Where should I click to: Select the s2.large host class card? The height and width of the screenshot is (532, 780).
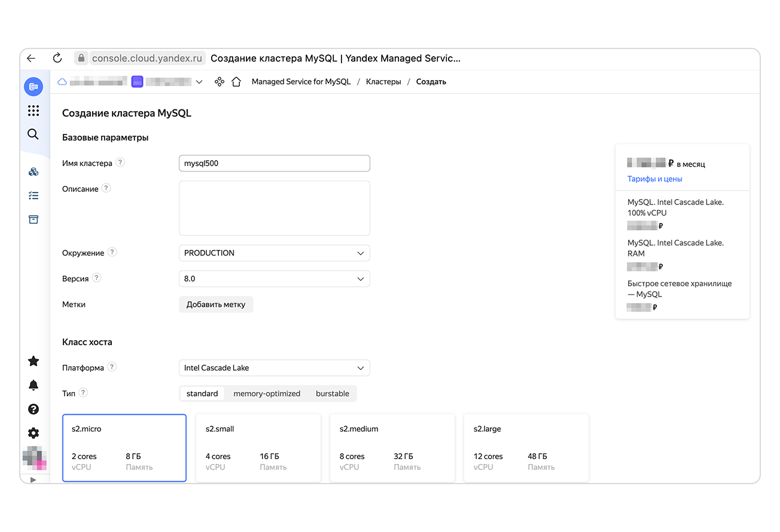tap(526, 448)
